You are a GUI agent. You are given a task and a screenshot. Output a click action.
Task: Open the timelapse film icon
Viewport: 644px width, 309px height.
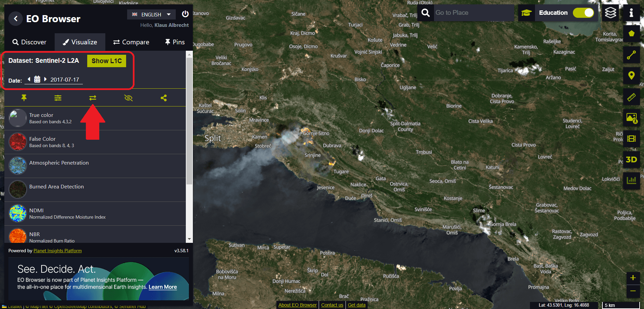tap(631, 139)
